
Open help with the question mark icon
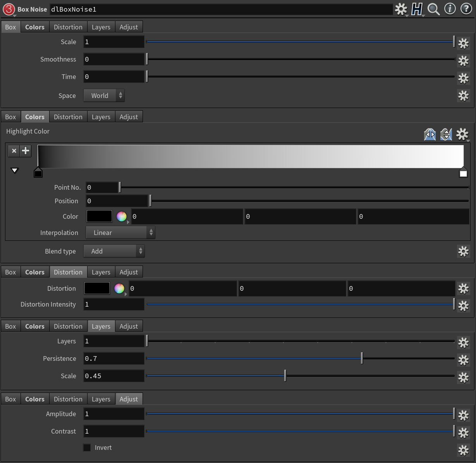pyautogui.click(x=466, y=9)
